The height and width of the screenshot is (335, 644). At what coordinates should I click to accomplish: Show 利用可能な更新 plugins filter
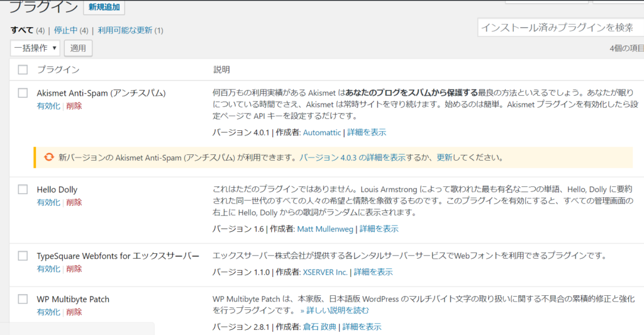[x=125, y=30]
